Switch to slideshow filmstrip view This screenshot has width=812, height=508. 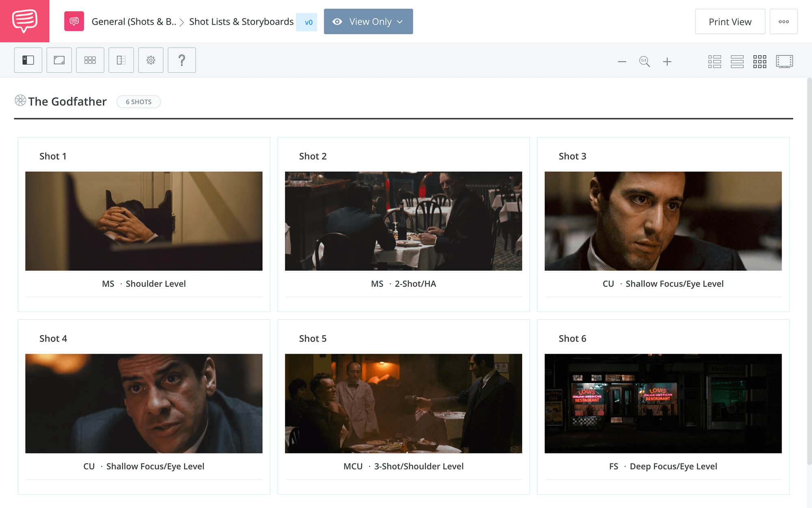(x=784, y=62)
